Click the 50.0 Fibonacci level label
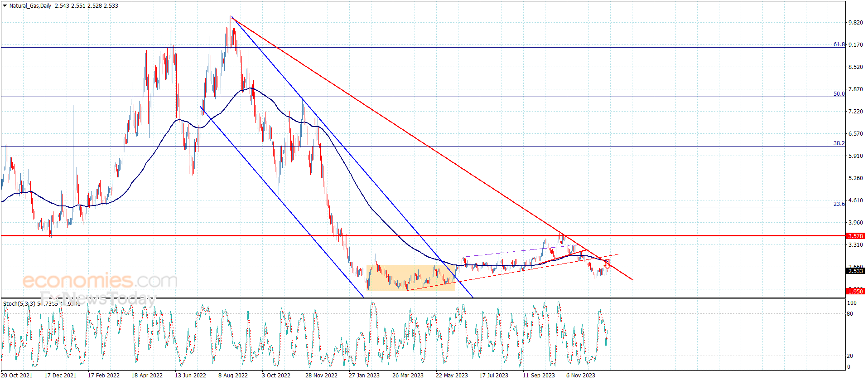Screen dimensions: 868x381 839,94
